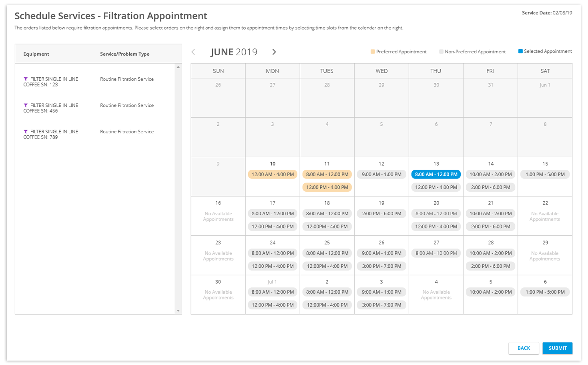The height and width of the screenshot is (365, 588).
Task: Select June 25 slot 8:00 AM - 12:00 PM
Action: click(x=327, y=253)
